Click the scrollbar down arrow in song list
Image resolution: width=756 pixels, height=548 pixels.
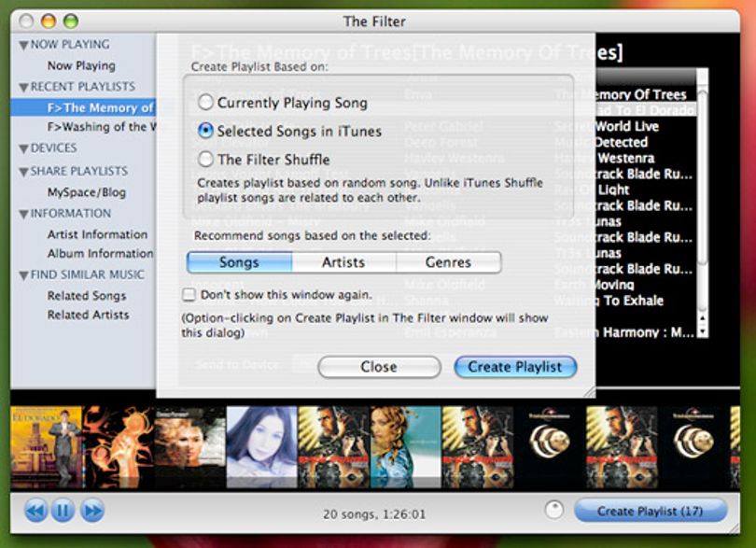[x=703, y=331]
